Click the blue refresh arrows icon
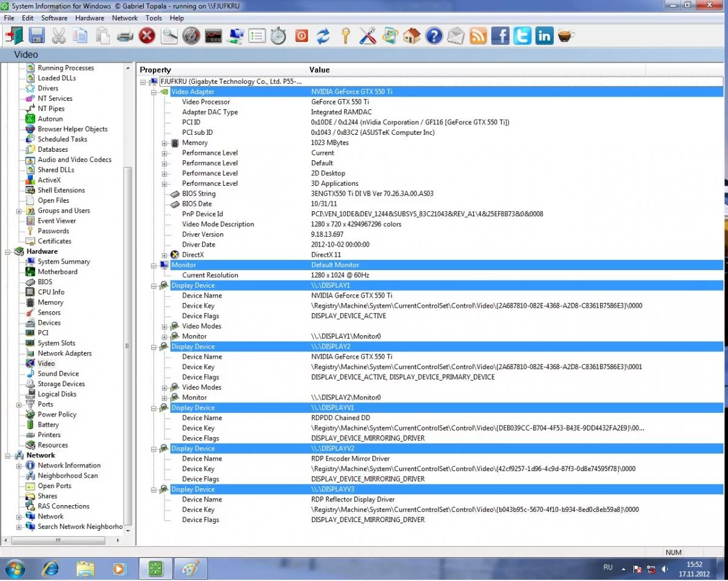This screenshot has height=581, width=728. [x=323, y=36]
